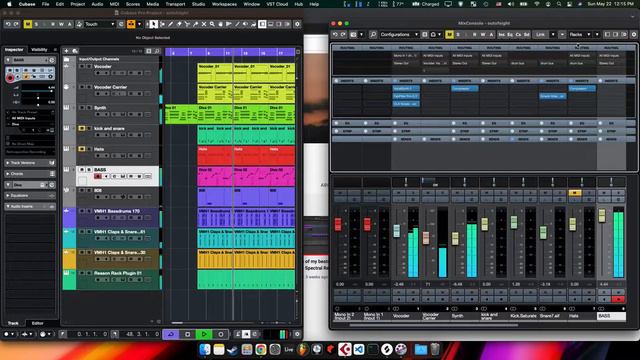640x360 pixels.
Task: Open the Racks dropdown in MixConsole
Action: (580, 35)
